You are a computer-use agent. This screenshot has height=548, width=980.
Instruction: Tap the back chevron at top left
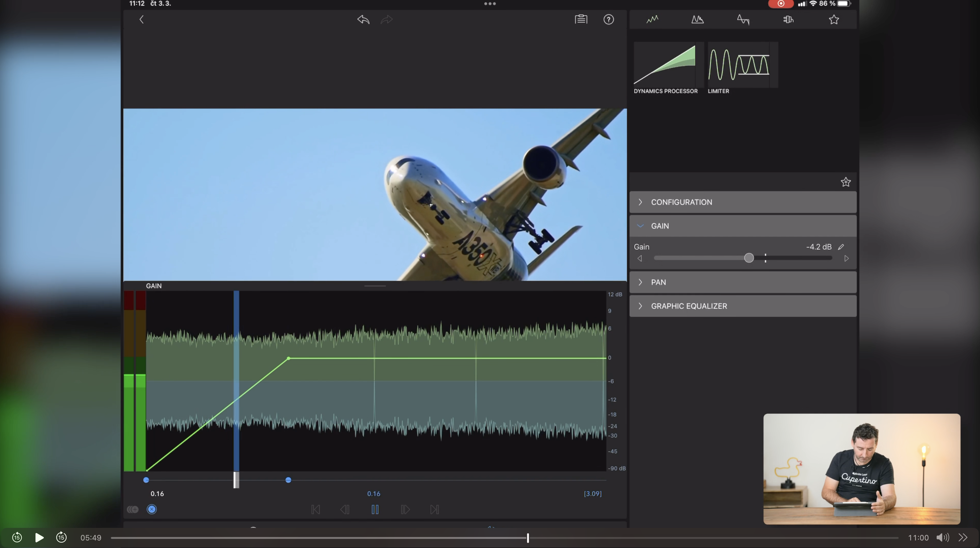tap(142, 19)
